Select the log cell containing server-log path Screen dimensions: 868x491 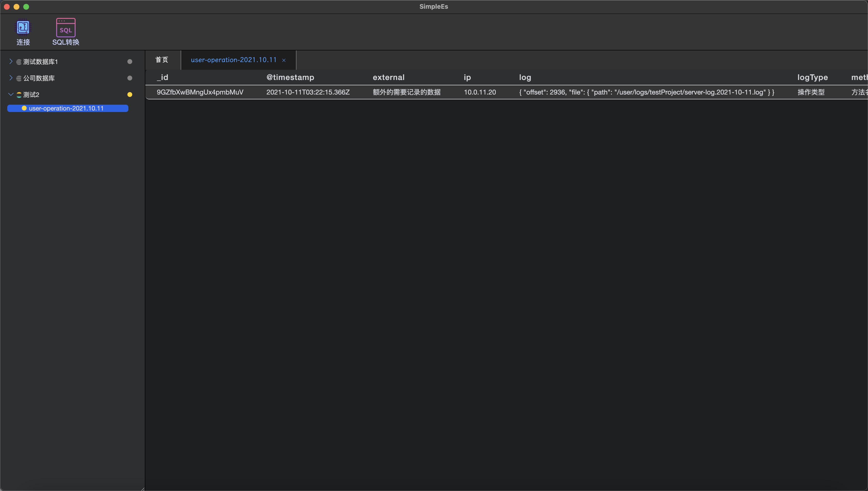[647, 92]
